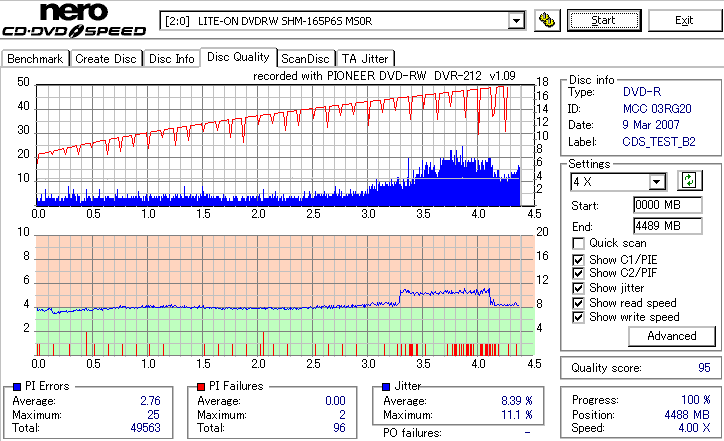Click the disc label CDS_TEST_B2

659,142
